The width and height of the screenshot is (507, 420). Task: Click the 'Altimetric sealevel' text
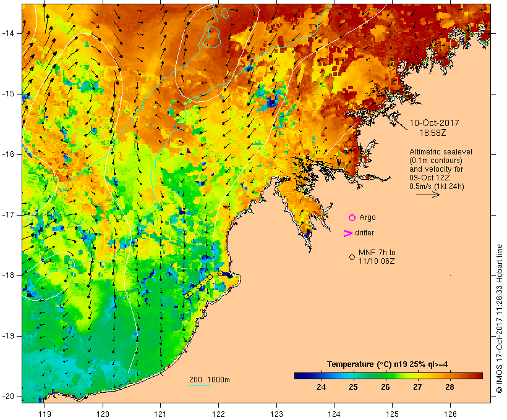441,152
